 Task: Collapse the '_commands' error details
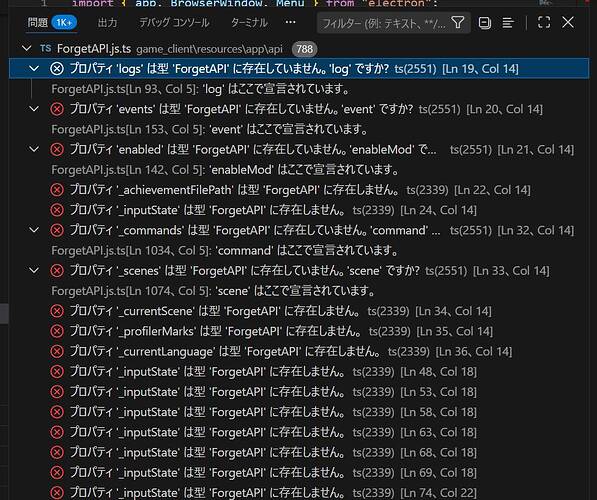[x=34, y=230]
